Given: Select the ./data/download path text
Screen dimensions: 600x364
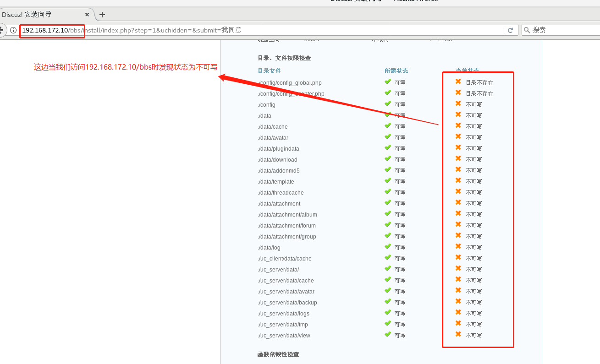Looking at the screenshot, I should coord(277,160).
